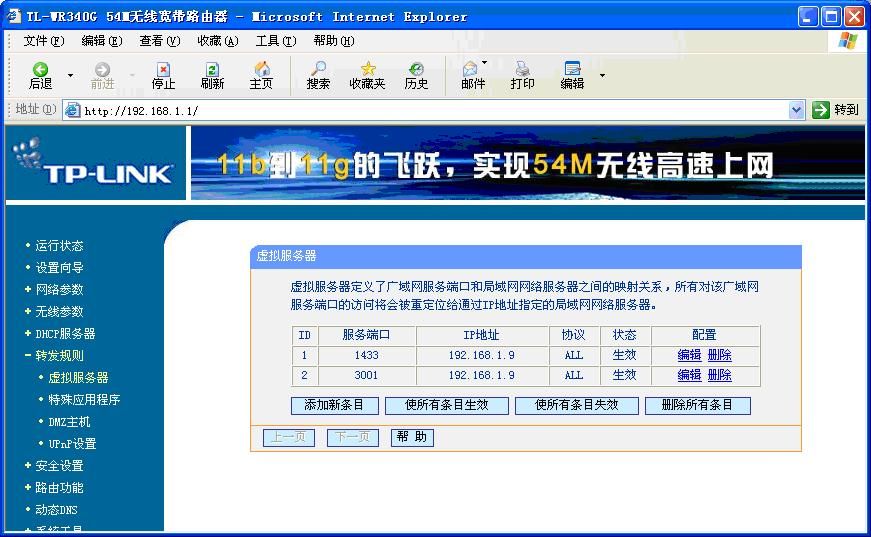Go to Home (主页) icon
Screen dimensions: 871x537
pos(261,69)
